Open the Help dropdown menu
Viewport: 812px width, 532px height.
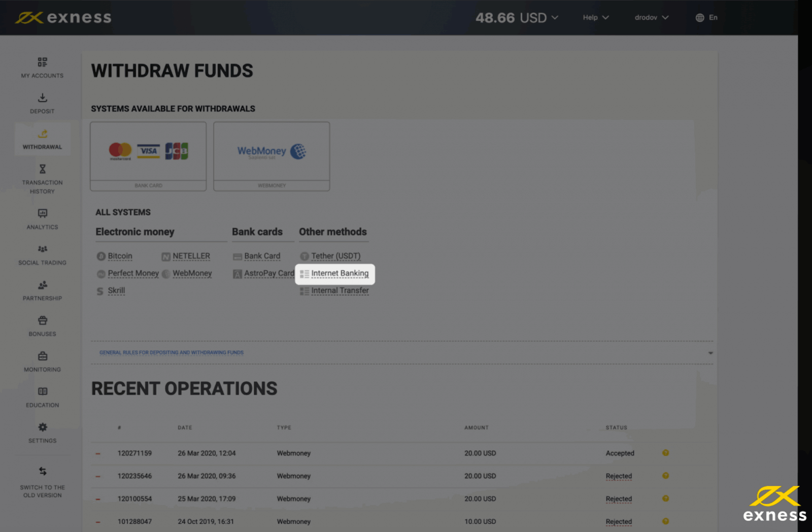point(595,17)
